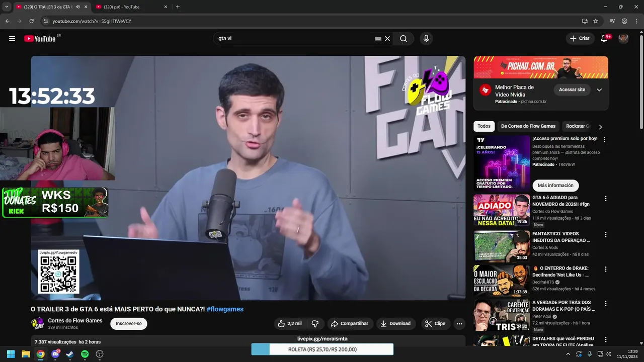The image size is (644, 362).
Task: Open menu for GTA 6 é ADIADO video
Action: (x=606, y=199)
